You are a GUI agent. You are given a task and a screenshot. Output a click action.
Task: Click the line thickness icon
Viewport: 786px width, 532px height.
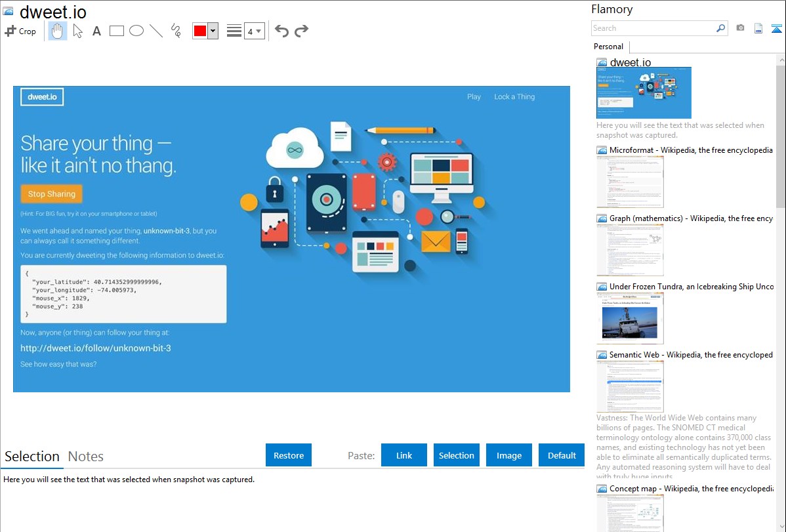[x=234, y=31]
